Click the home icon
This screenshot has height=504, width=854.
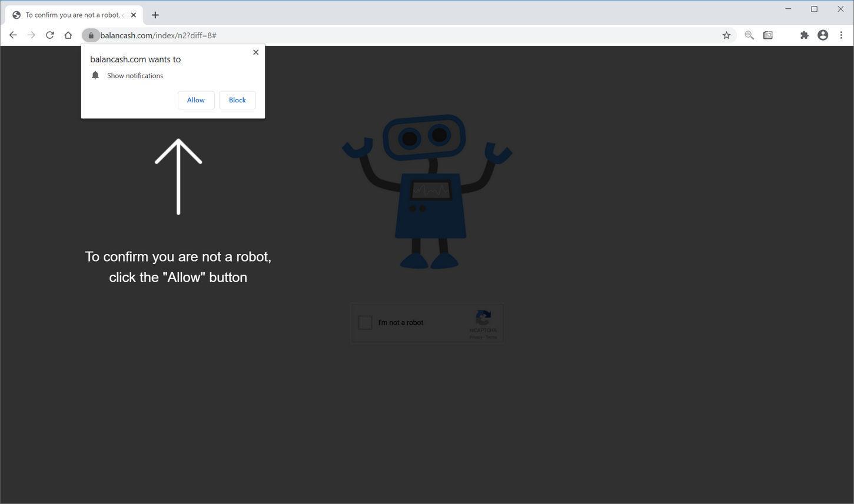(68, 35)
